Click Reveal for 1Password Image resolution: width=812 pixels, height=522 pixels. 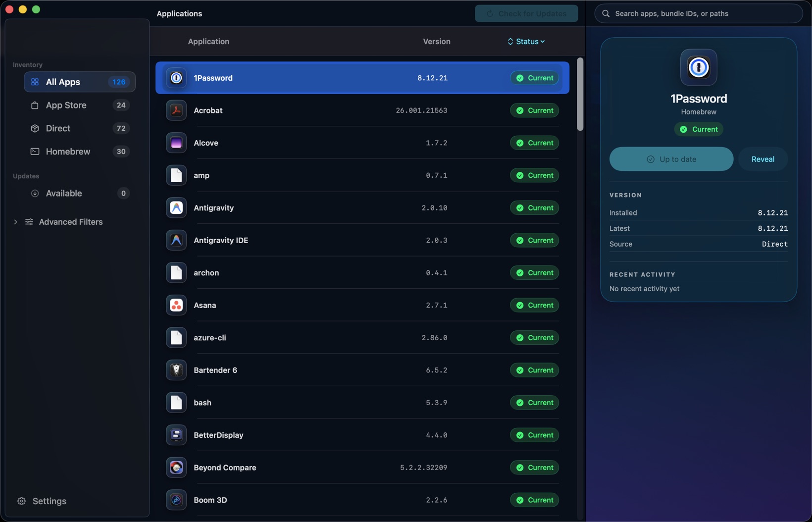point(763,159)
